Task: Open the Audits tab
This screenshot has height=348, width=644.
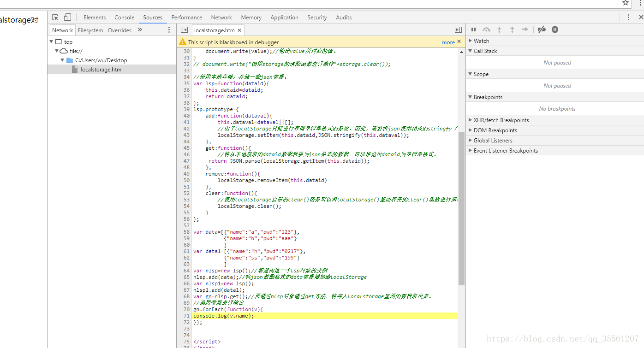Action: [344, 18]
